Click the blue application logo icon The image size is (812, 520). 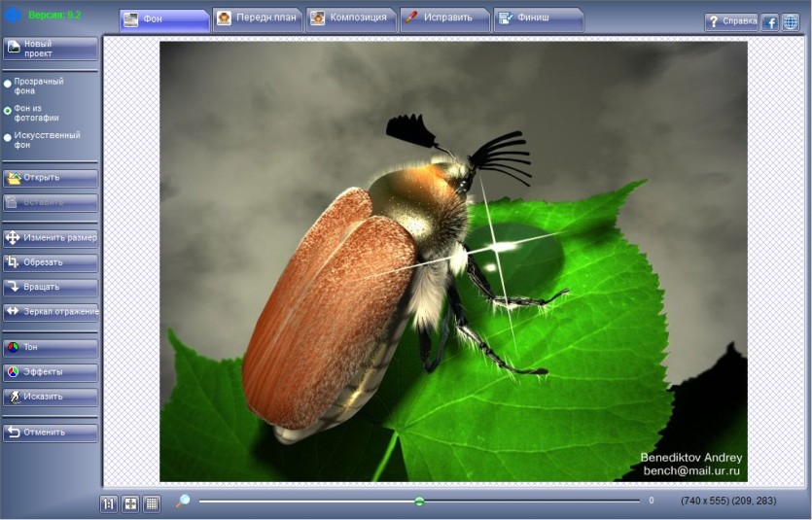click(13, 15)
